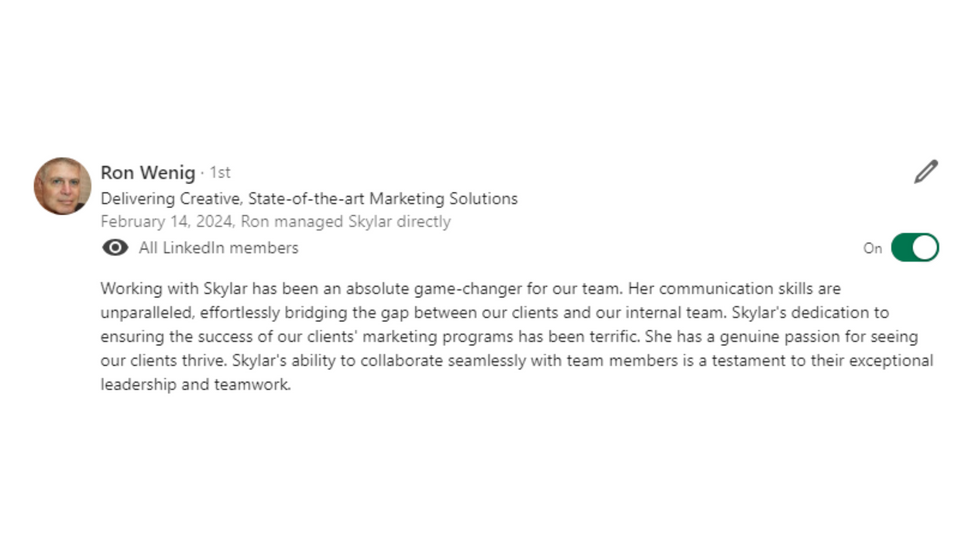Screen dimensions: 980x551
Task: Click "Ron managed Skylar directly" relationship text
Action: click(x=346, y=222)
